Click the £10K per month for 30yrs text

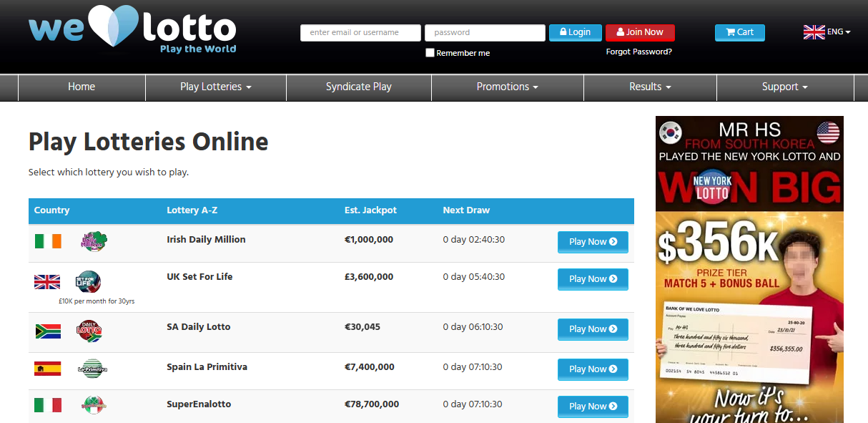tap(97, 301)
